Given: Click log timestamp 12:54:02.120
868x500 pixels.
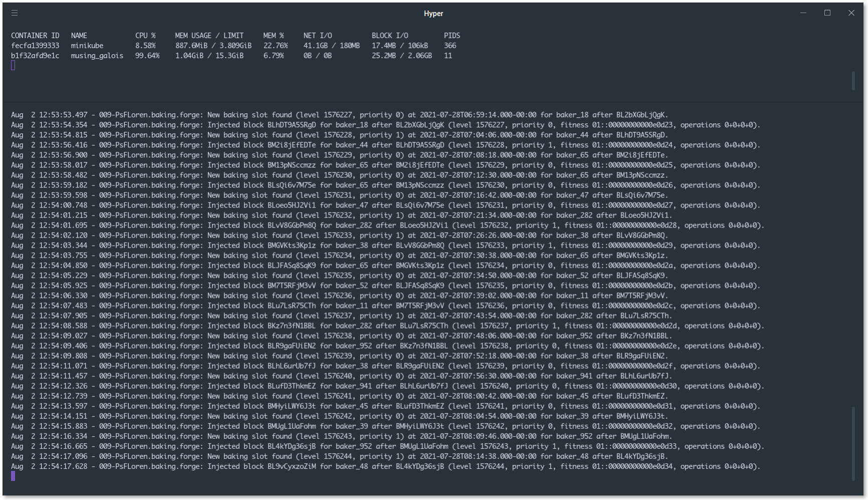Looking at the screenshot, I should [63, 235].
